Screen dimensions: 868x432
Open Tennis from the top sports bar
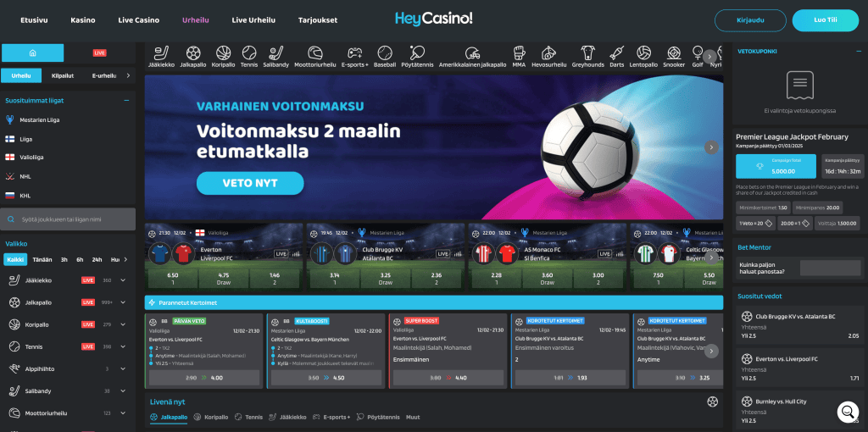(249, 57)
